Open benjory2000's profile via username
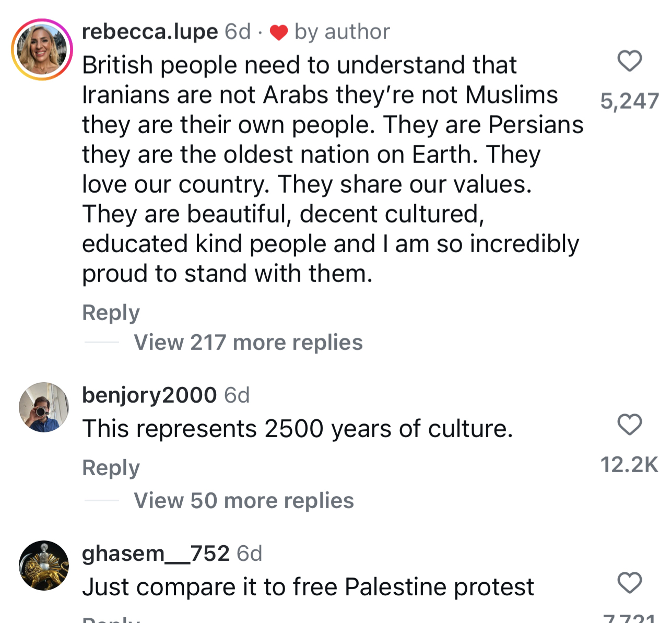The width and height of the screenshot is (672, 623). click(x=149, y=395)
